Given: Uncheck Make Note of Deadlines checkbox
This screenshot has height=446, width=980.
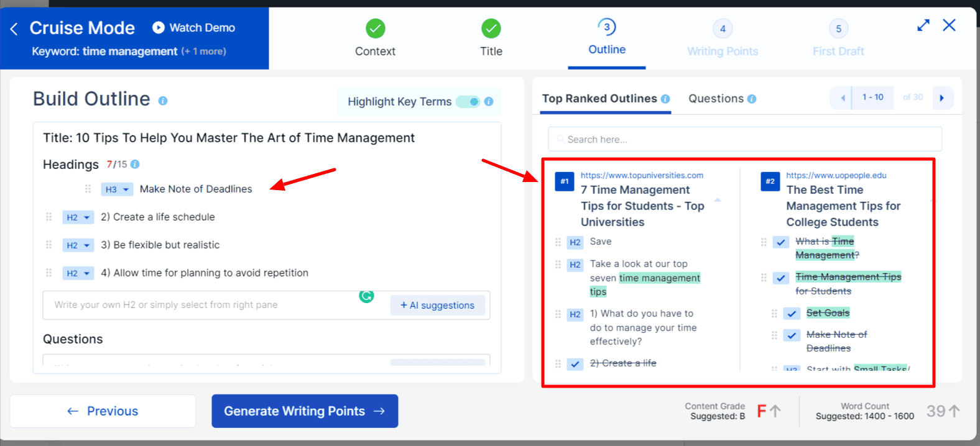Looking at the screenshot, I should click(x=792, y=335).
